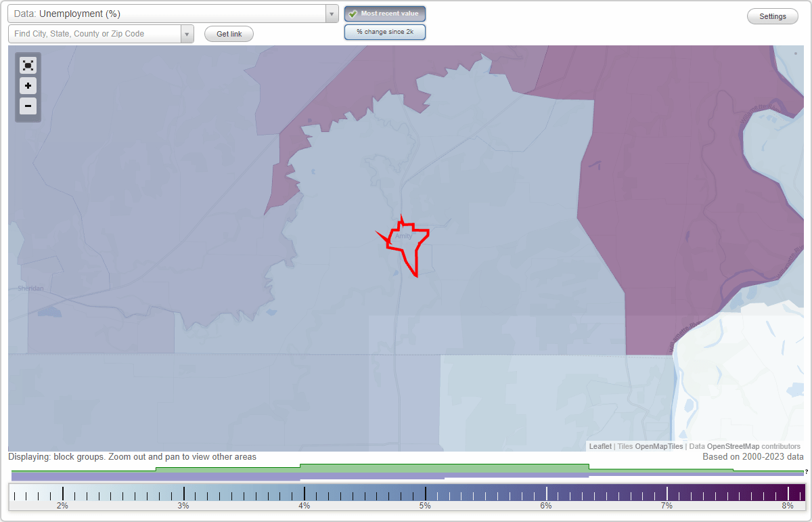Click the green checkmark on Most recent value
Image resolution: width=812 pixels, height=522 pixels.
[x=353, y=13]
